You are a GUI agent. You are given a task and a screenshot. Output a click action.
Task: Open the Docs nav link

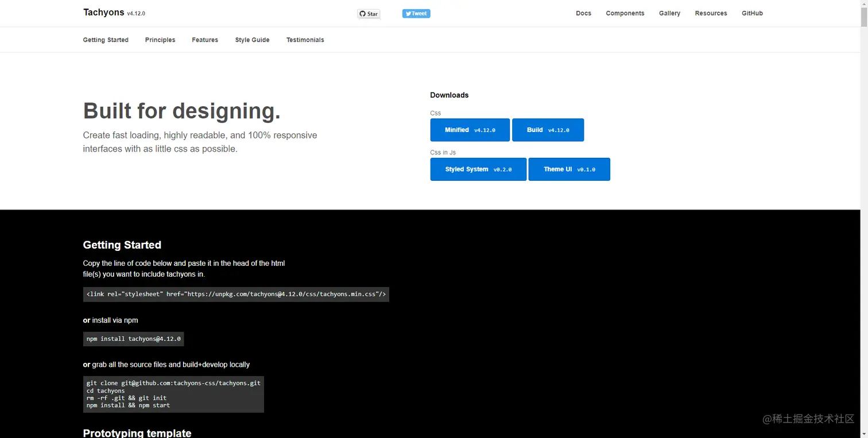583,13
